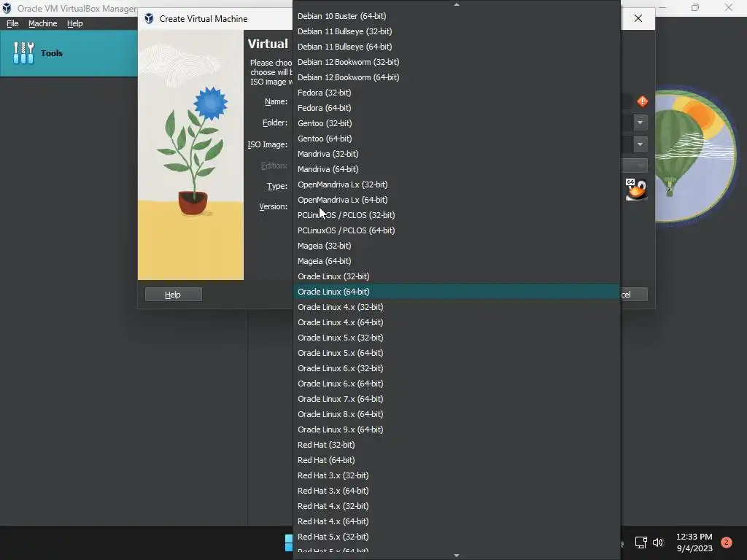Pick PCLinuxOS / PCLOS (64-bit)
This screenshot has height=560, width=747.
point(457,230)
